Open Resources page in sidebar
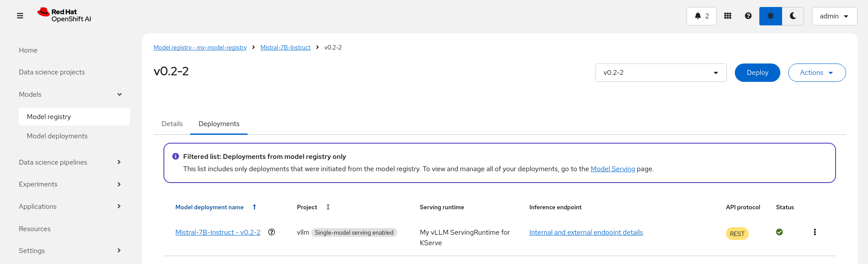 click(x=35, y=229)
